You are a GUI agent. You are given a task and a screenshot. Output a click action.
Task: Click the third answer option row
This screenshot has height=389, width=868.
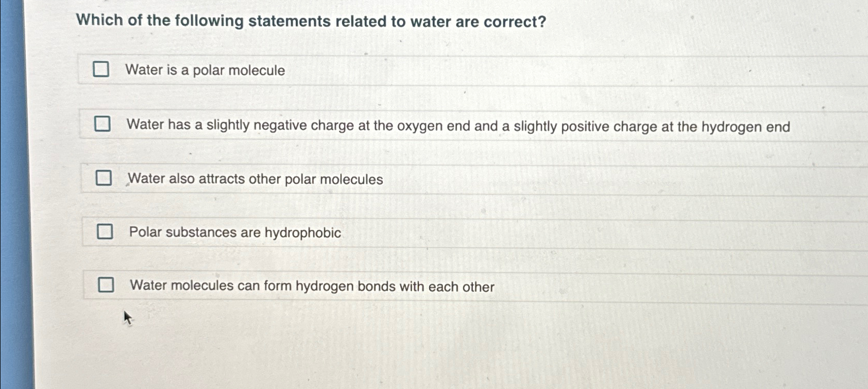click(x=361, y=180)
